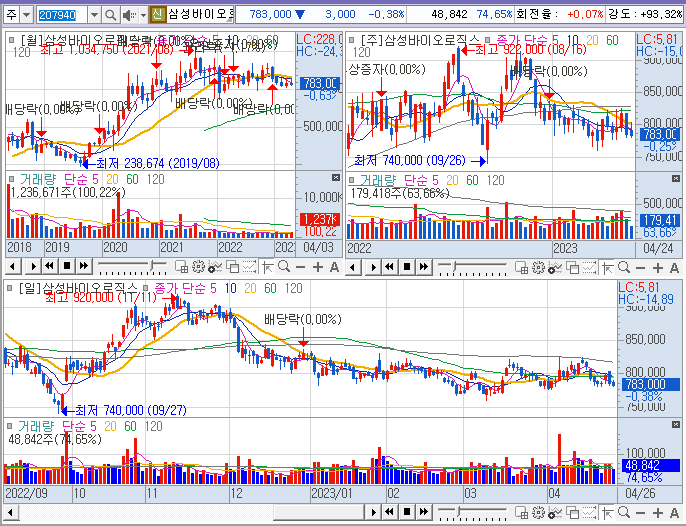Viewport: 686px width, 526px height.
Task: Click monthly chart overlapping windows icon
Action: 232,267
